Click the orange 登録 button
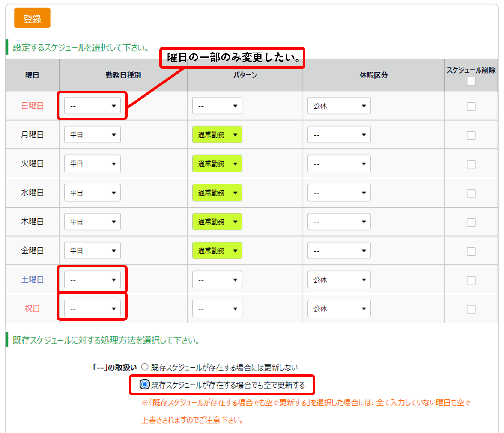The height and width of the screenshot is (433, 504). (x=32, y=18)
